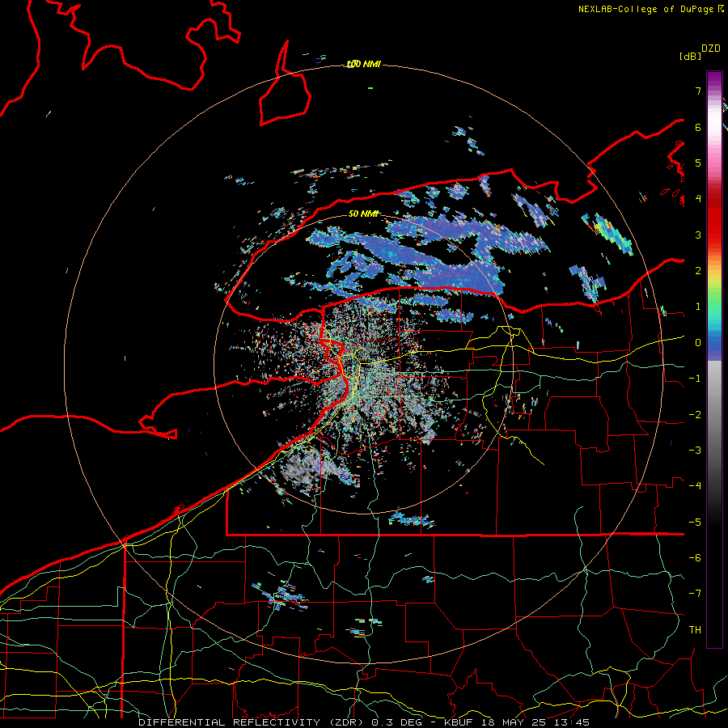Viewport: 728px width, 728px height.
Task: Click the 5 value on color scale
Action: coord(698,163)
